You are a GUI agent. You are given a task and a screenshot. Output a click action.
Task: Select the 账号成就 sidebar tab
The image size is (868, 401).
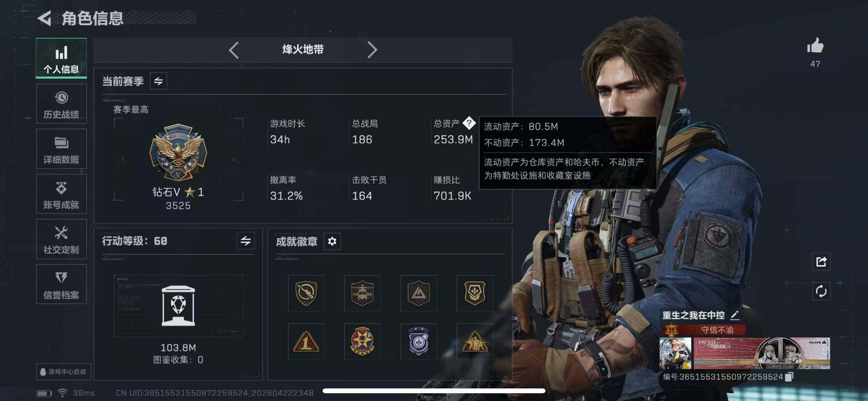click(x=61, y=194)
